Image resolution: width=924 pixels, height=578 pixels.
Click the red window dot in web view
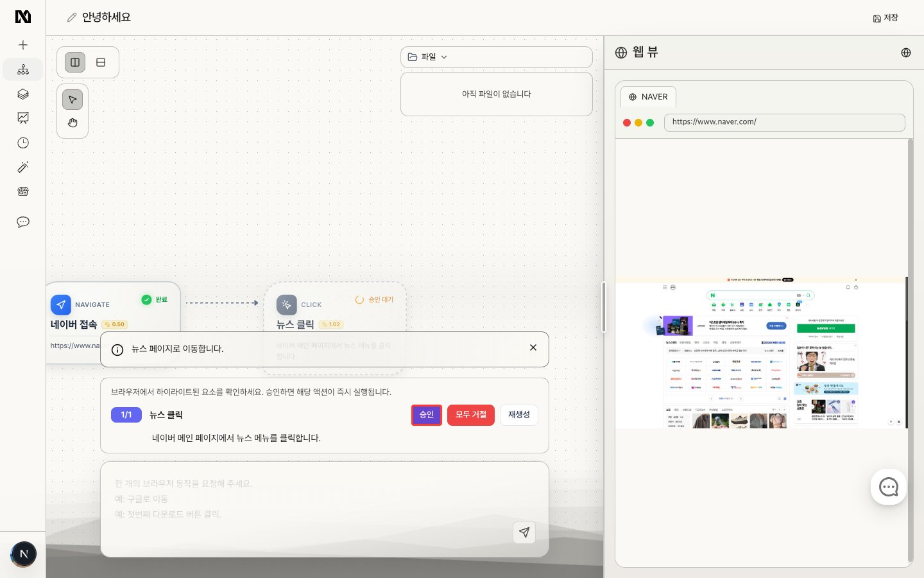click(x=627, y=123)
